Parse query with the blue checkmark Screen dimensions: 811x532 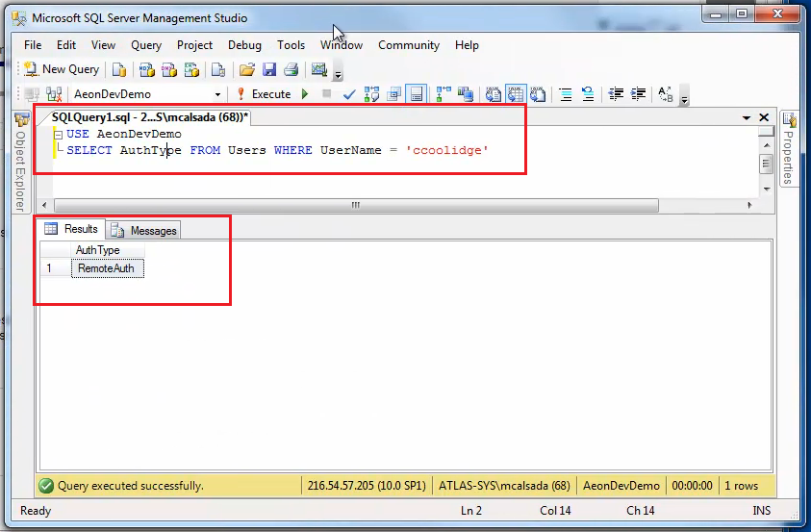click(x=349, y=94)
